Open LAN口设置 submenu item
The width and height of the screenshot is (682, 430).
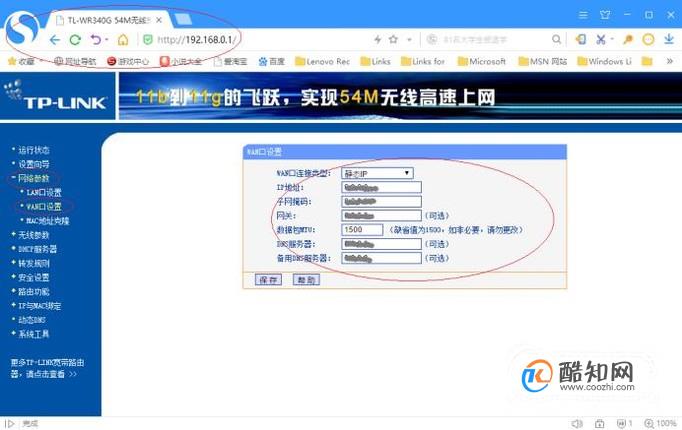coord(43,192)
